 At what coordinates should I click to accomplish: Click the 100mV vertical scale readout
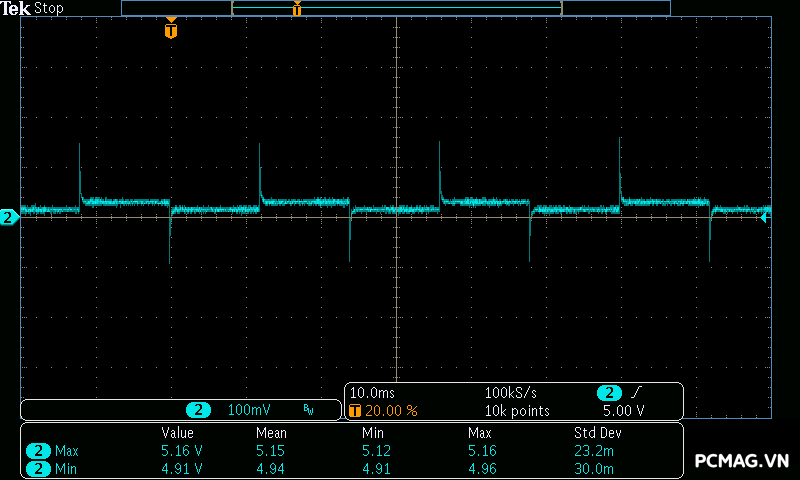coord(247,410)
